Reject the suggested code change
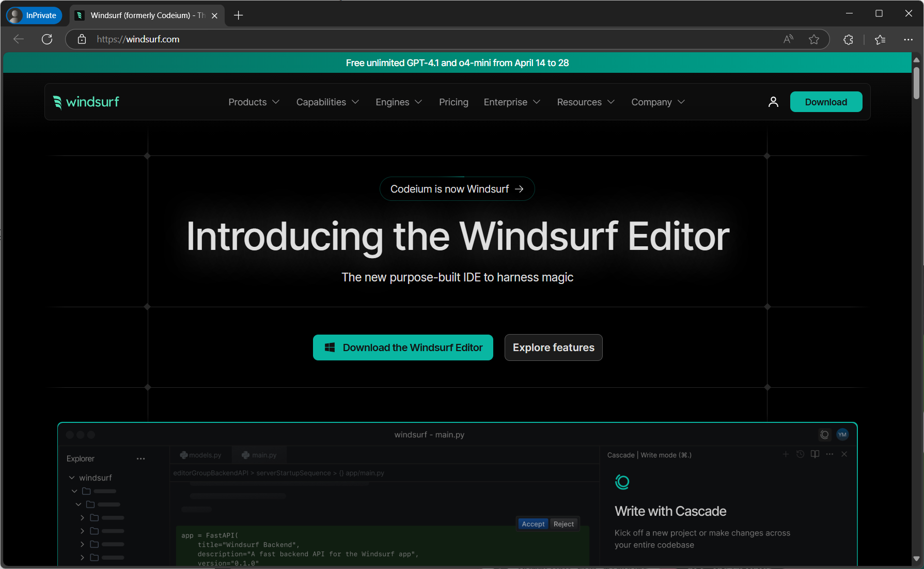Image resolution: width=924 pixels, height=569 pixels. (x=563, y=524)
